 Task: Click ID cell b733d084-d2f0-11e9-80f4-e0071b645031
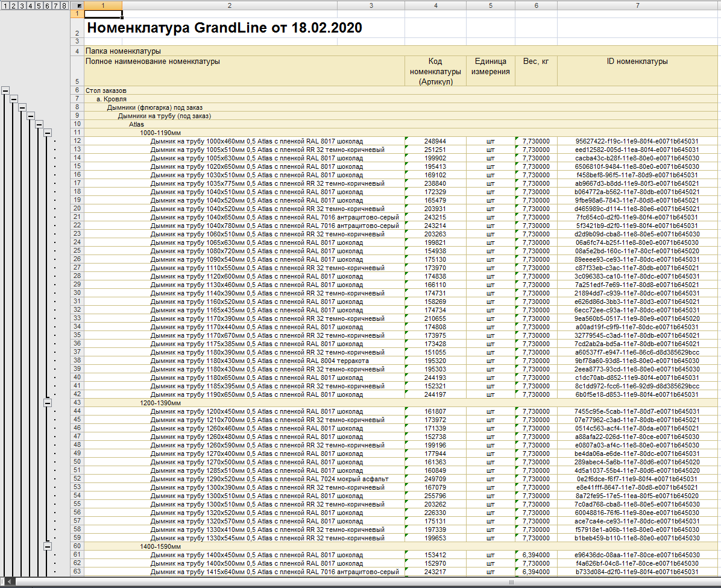point(637,572)
